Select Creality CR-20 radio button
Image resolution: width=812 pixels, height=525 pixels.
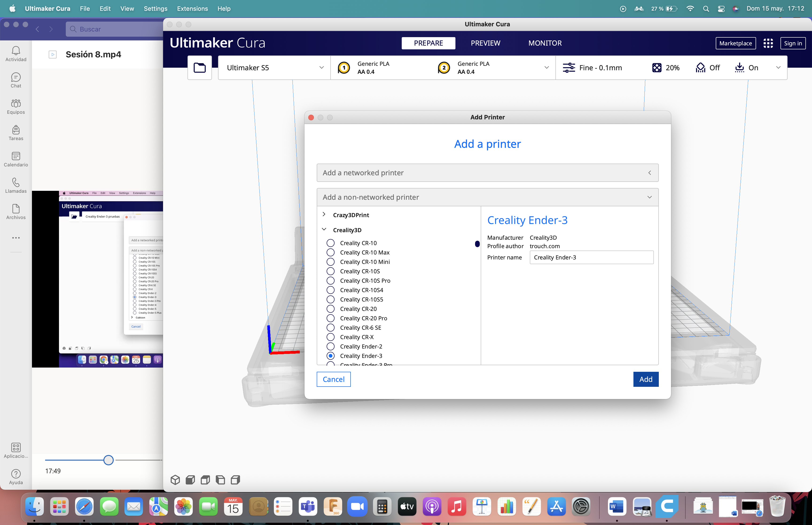coord(330,309)
